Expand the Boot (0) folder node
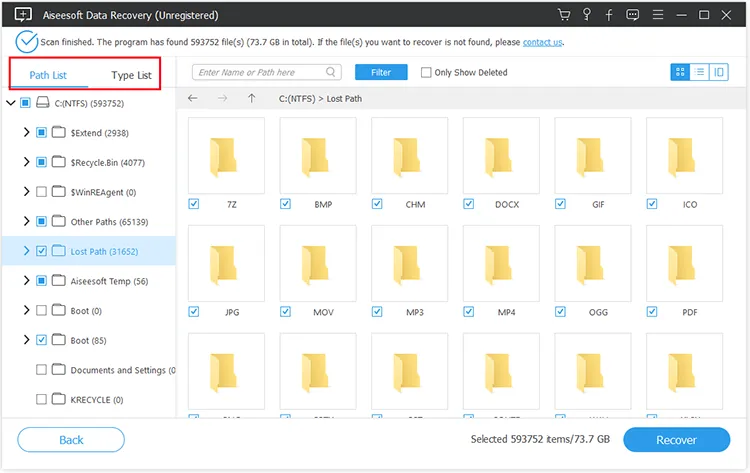 point(26,310)
